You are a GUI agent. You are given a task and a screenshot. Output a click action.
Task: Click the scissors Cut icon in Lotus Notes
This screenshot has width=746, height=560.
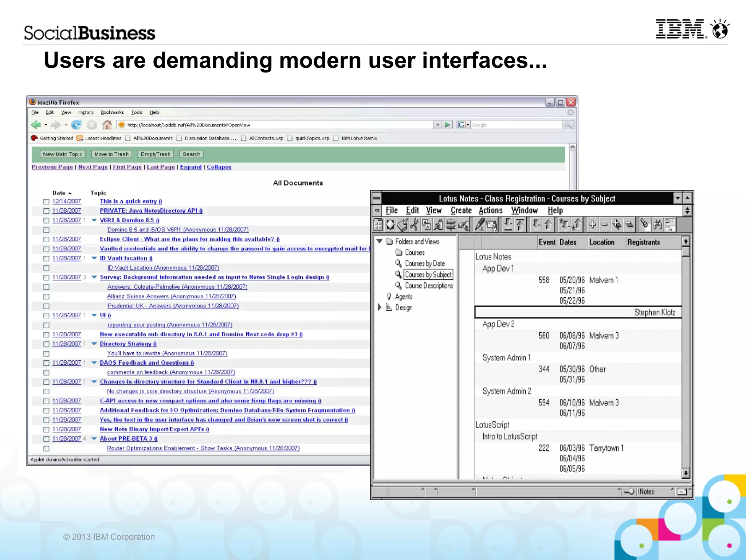coord(414,225)
